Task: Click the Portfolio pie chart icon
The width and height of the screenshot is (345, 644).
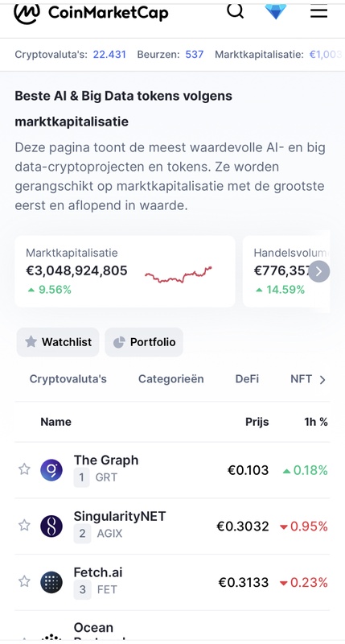Action: pyautogui.click(x=119, y=342)
